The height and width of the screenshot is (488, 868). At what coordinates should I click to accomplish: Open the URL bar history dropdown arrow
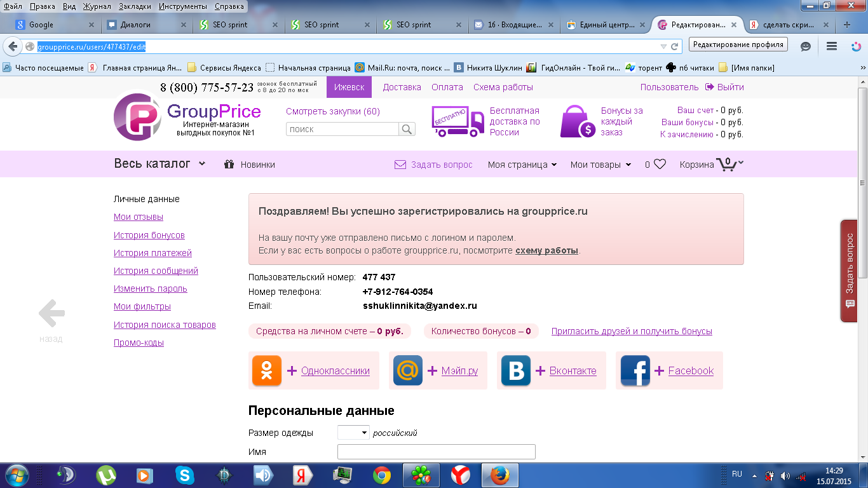(x=663, y=46)
